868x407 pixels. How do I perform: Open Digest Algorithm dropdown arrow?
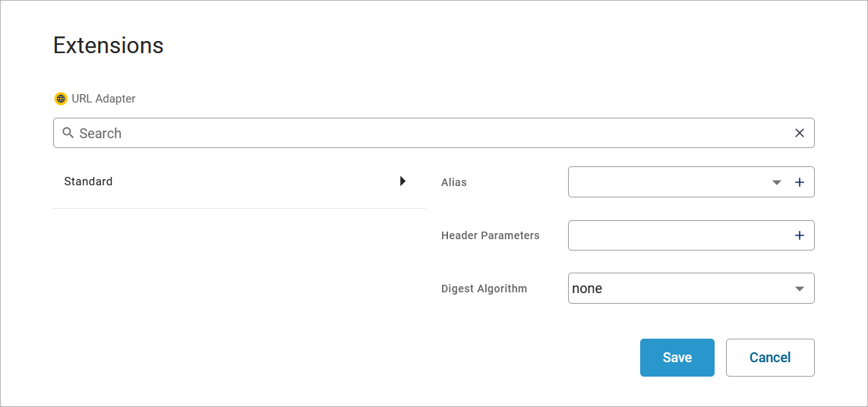[x=799, y=289]
